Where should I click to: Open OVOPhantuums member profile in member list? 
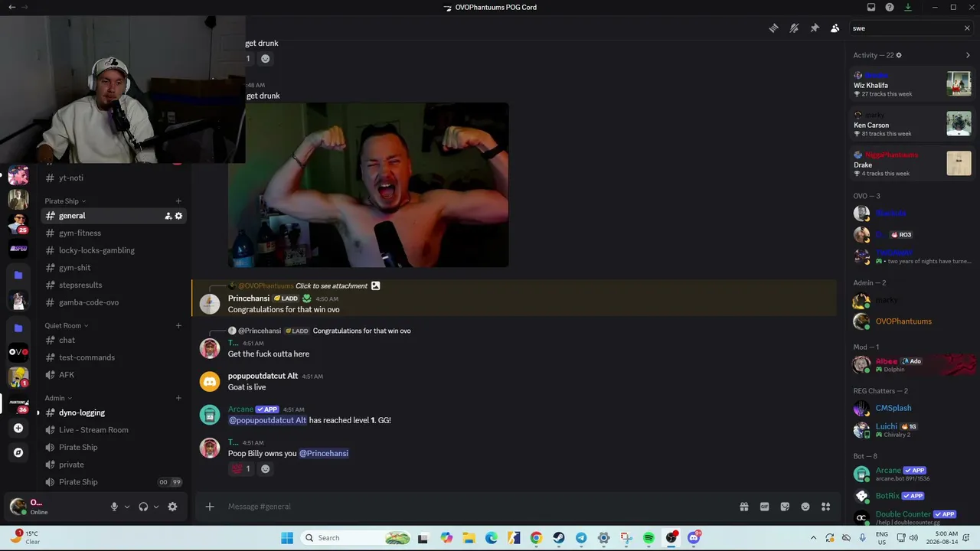point(911,321)
